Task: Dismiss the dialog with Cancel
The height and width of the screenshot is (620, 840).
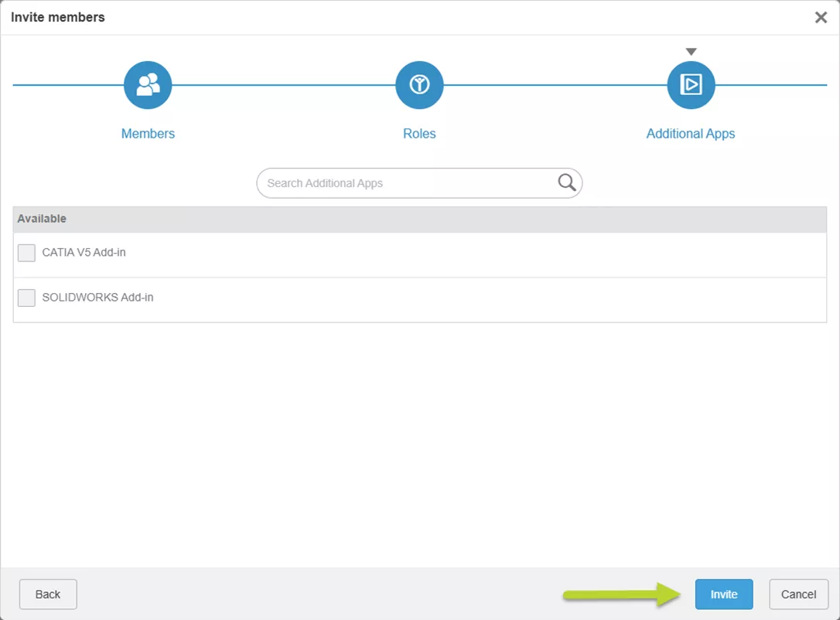Action: click(x=798, y=594)
